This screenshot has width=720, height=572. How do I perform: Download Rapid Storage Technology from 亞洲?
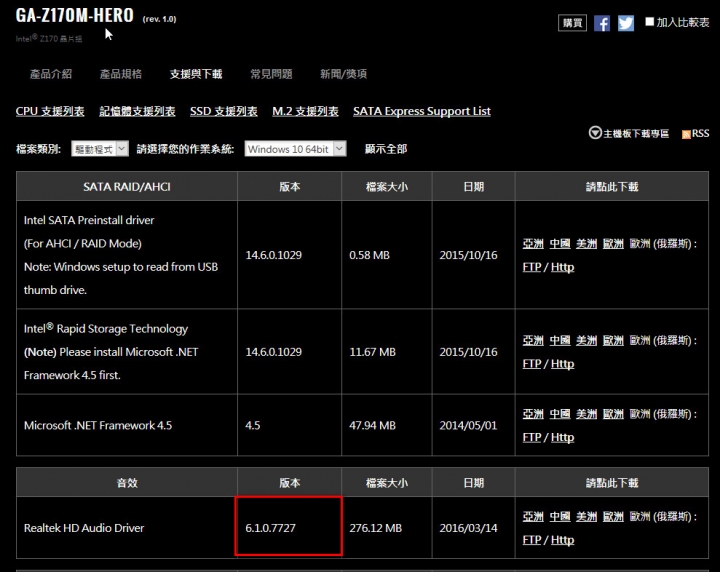coord(533,341)
